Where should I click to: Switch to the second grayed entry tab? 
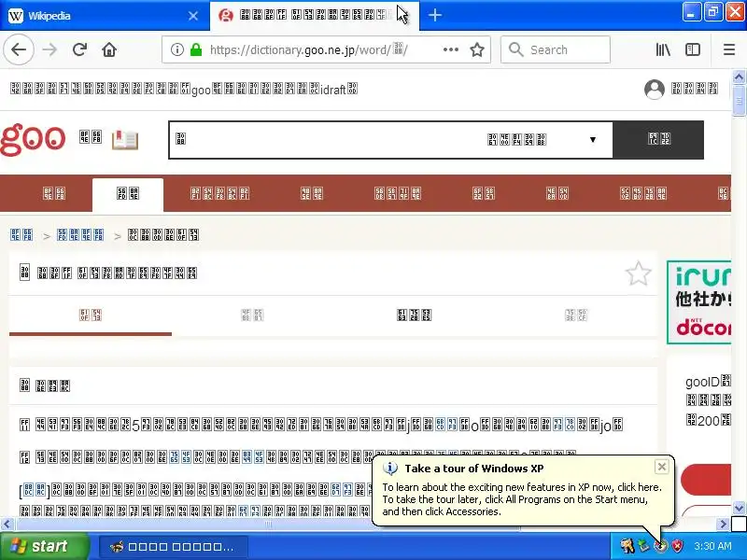click(x=252, y=315)
